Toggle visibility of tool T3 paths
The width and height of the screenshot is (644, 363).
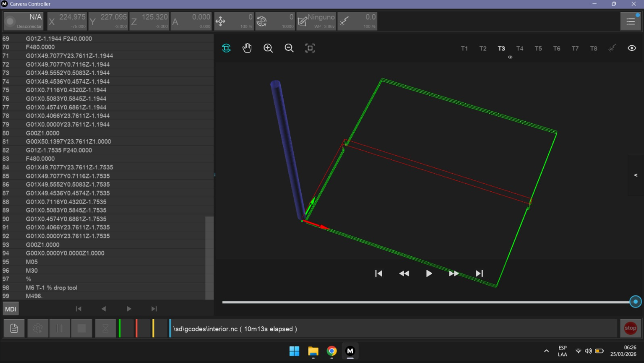point(502,49)
